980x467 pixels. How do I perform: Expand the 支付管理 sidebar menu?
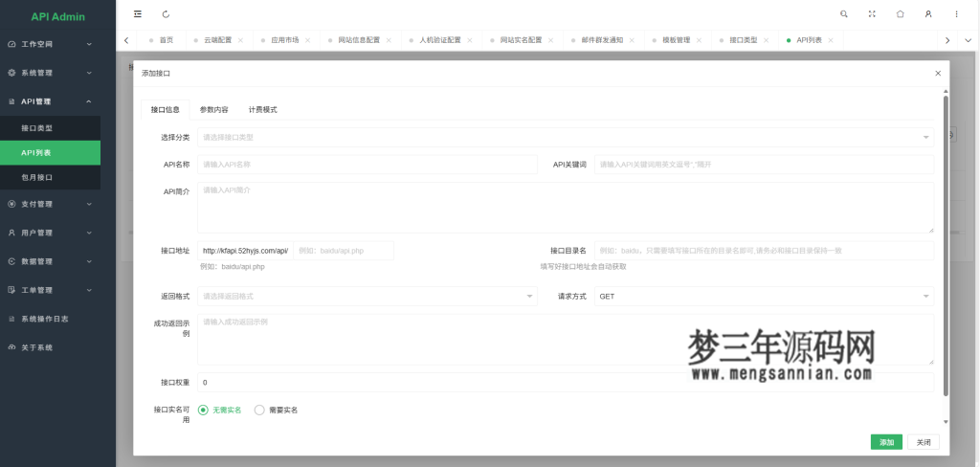[50, 204]
